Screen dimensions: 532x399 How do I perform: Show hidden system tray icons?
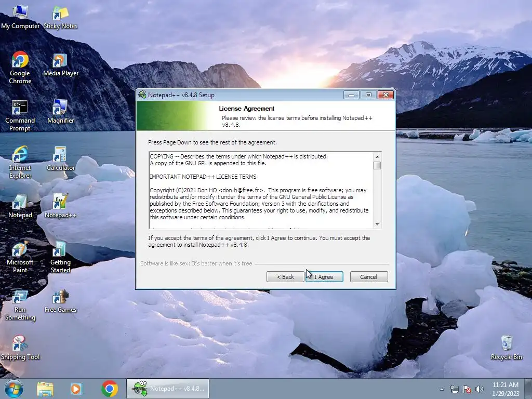[x=442, y=389]
